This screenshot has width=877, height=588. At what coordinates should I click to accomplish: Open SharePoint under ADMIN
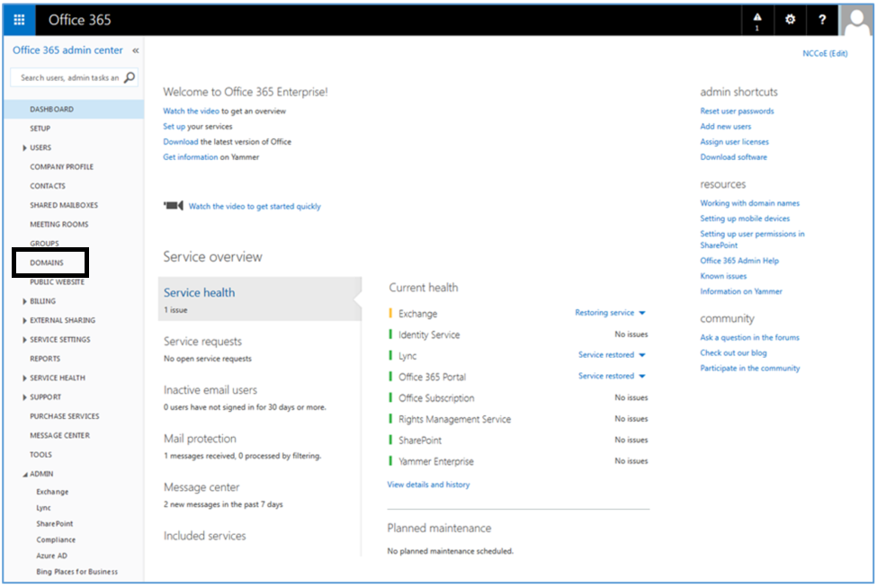pyautogui.click(x=55, y=524)
